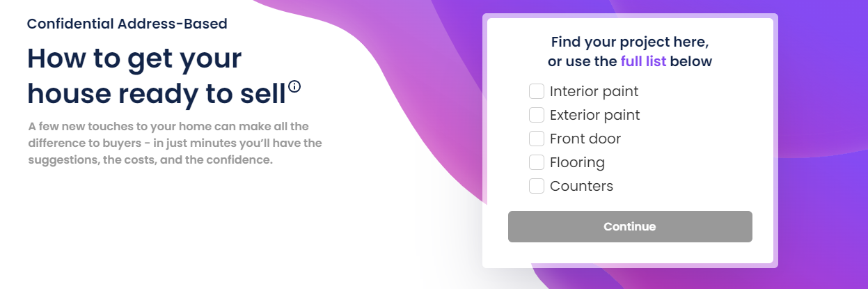868x289 pixels.
Task: Check the Interior paint checkbox
Action: 536,91
